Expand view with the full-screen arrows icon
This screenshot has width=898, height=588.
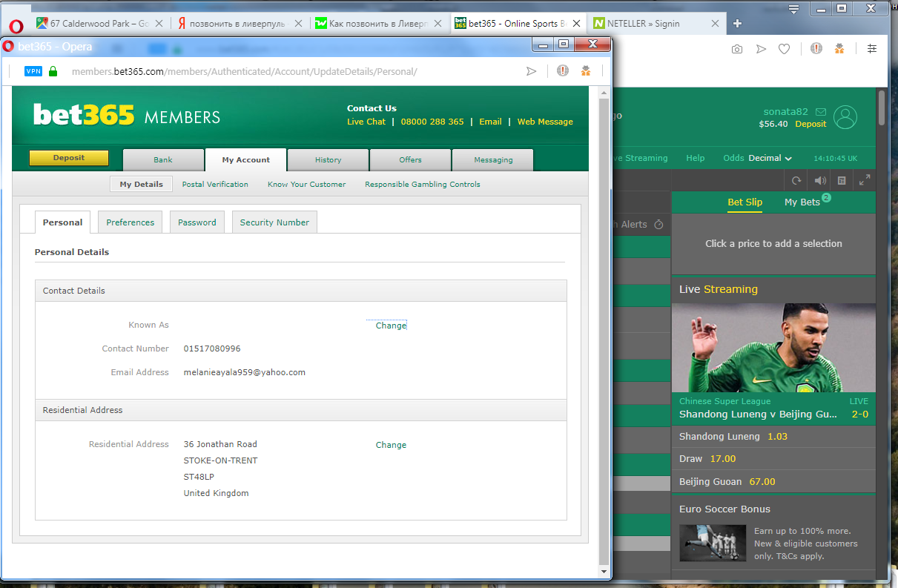[x=865, y=180]
